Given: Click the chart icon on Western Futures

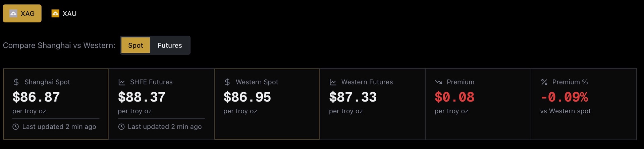Looking at the screenshot, I should pos(333,82).
